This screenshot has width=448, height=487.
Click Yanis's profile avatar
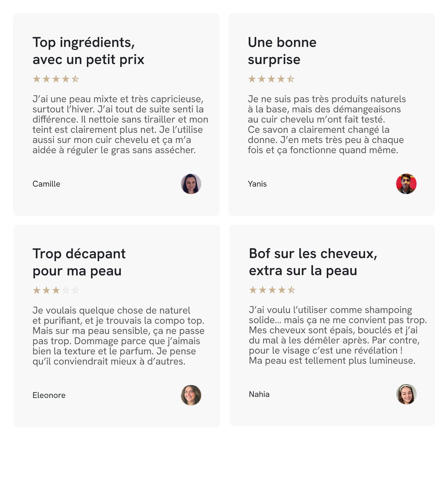(406, 184)
